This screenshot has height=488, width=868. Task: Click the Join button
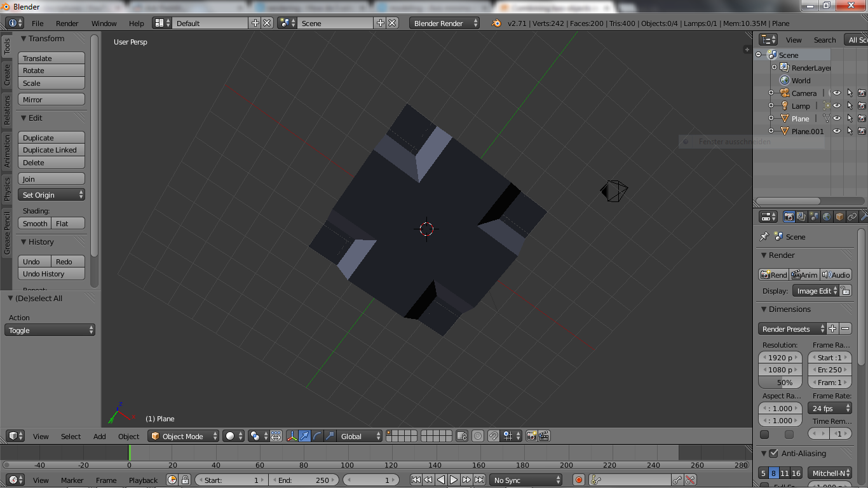tap(51, 179)
